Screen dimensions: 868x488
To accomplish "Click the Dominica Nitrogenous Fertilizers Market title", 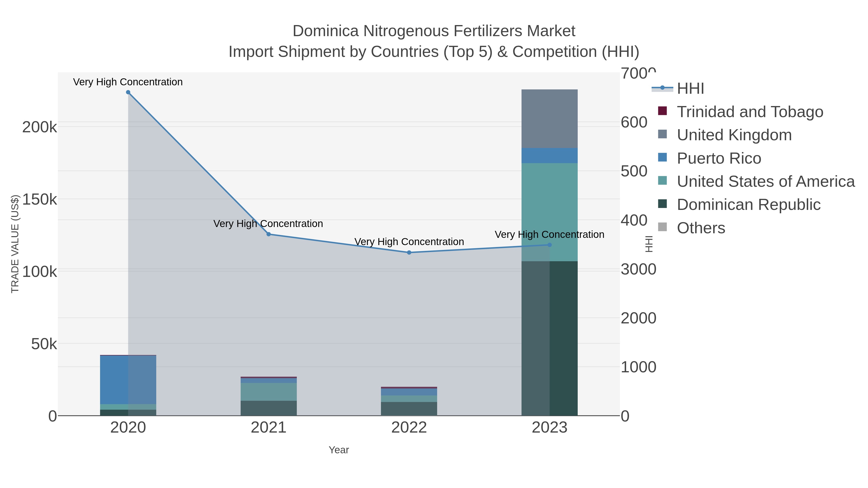I will point(434,31).
